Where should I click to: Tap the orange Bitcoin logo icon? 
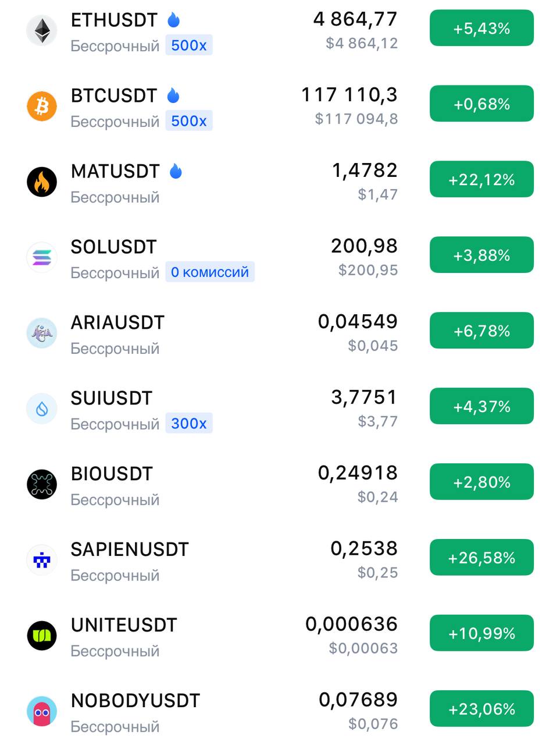[42, 106]
